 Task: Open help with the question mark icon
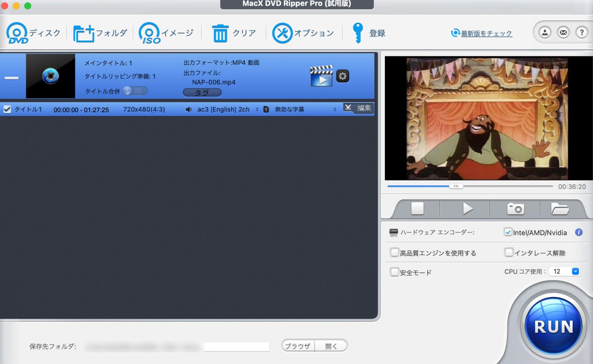coord(582,32)
